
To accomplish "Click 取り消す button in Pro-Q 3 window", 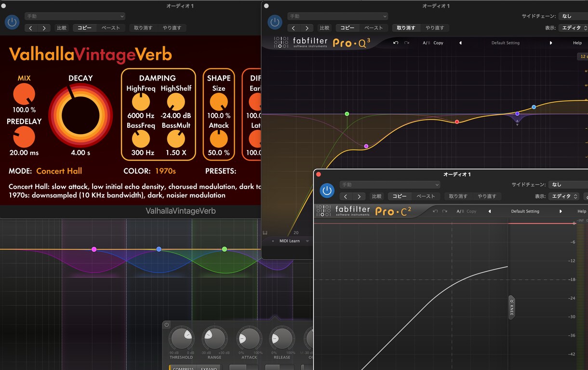I will 406,28.
